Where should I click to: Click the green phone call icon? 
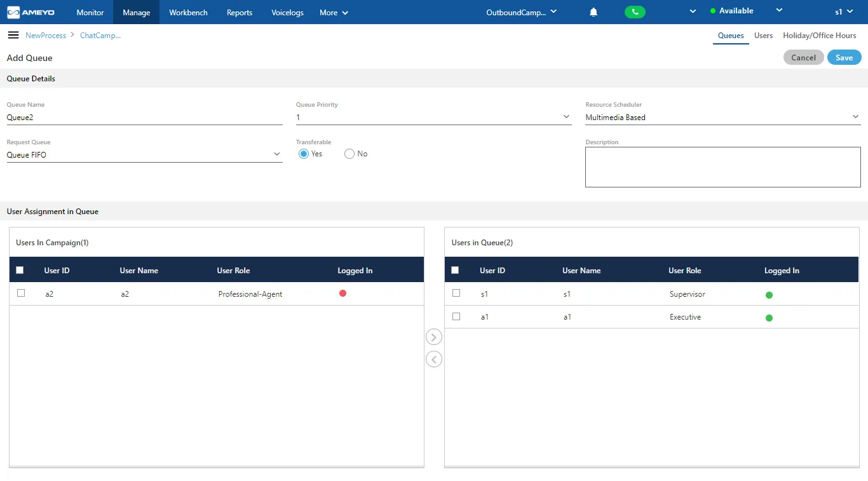635,12
